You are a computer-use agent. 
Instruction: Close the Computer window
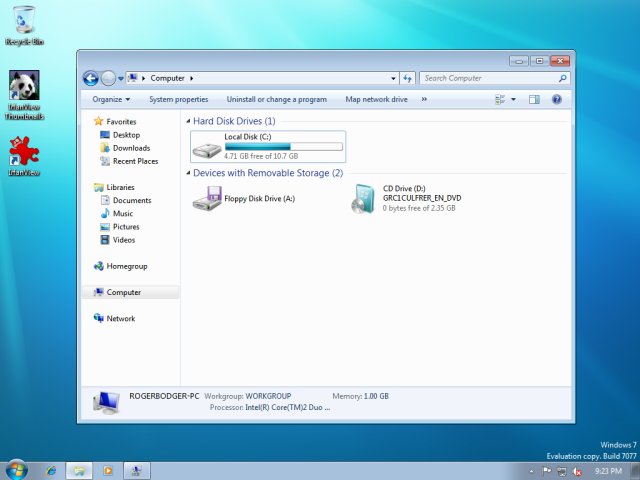560,61
